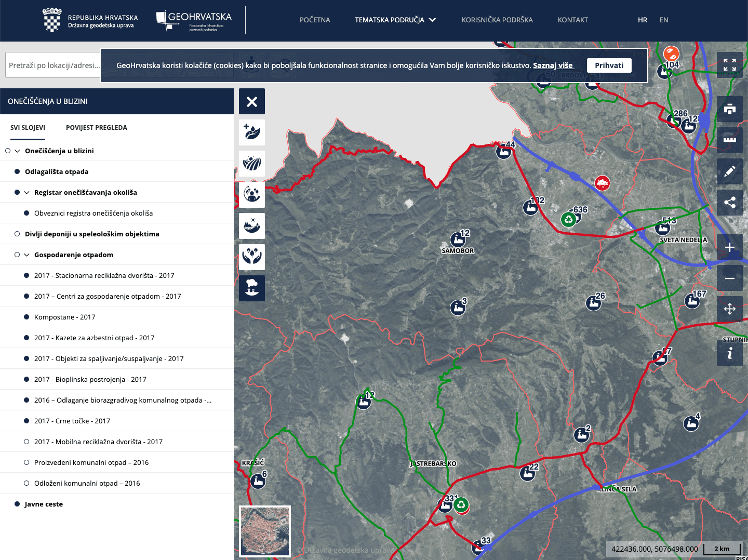Screen dimensions: 748x560
Task: Click the factory marker labeled 44
Action: [x=503, y=152]
